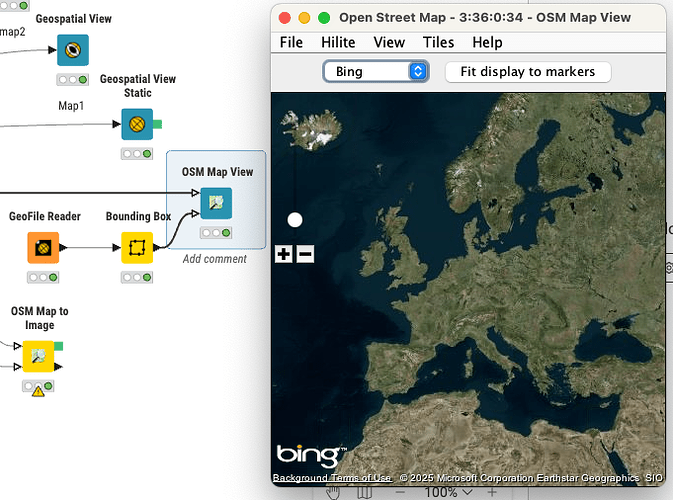The image size is (673, 500).
Task: Click the workflow zoom out minus button
Action: pos(400,493)
